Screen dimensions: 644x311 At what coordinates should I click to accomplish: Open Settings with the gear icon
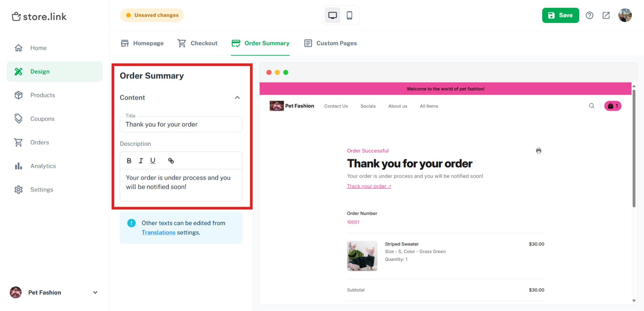point(18,189)
